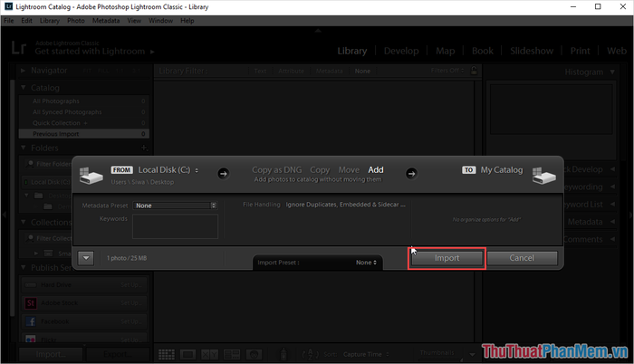Open Get started with Lightroom identity plate

pos(94,52)
